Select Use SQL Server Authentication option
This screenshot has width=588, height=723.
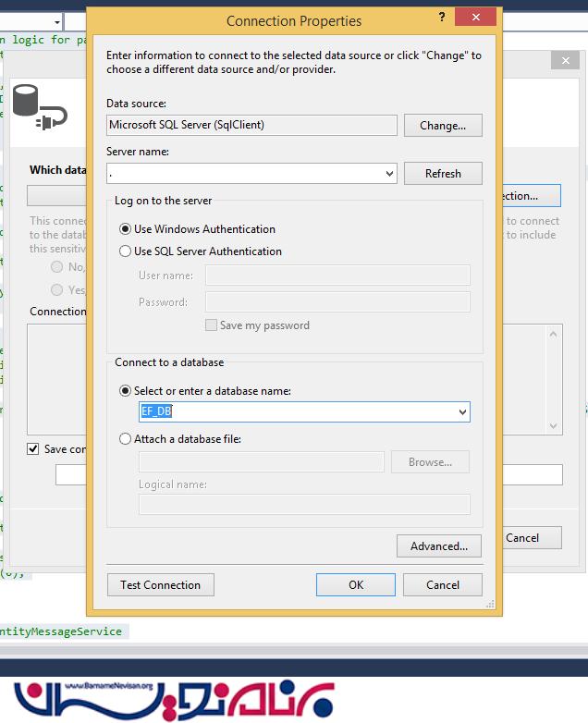click(x=126, y=251)
